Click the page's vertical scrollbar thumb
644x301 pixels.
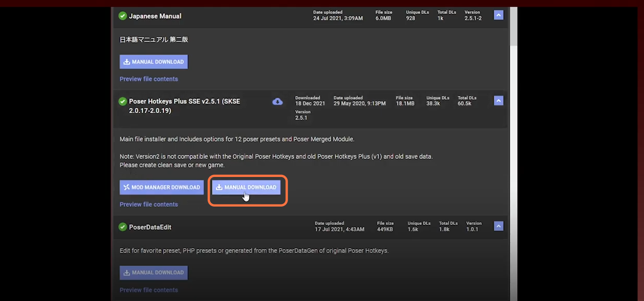[513, 26]
